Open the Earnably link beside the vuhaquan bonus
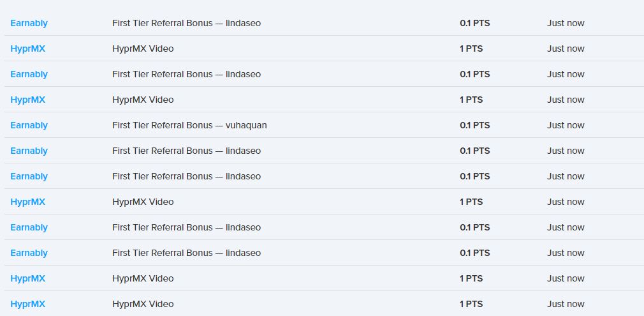Screen dimensions: 644x316 [29, 125]
